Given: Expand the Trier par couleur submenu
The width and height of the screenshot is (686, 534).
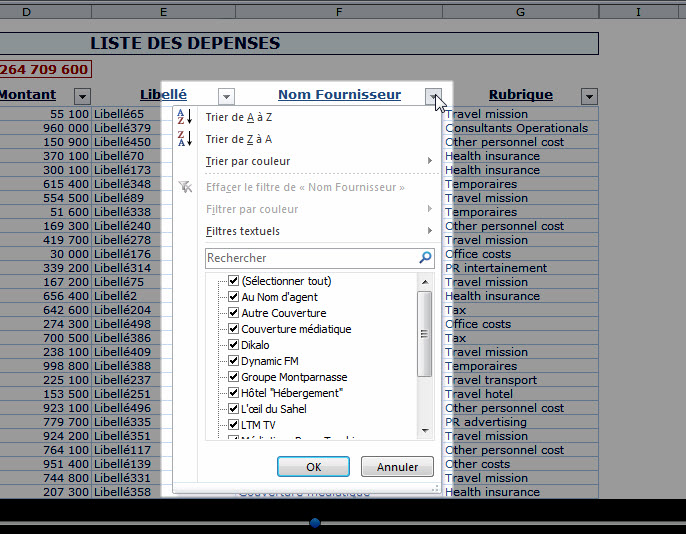Looking at the screenshot, I should tap(319, 161).
